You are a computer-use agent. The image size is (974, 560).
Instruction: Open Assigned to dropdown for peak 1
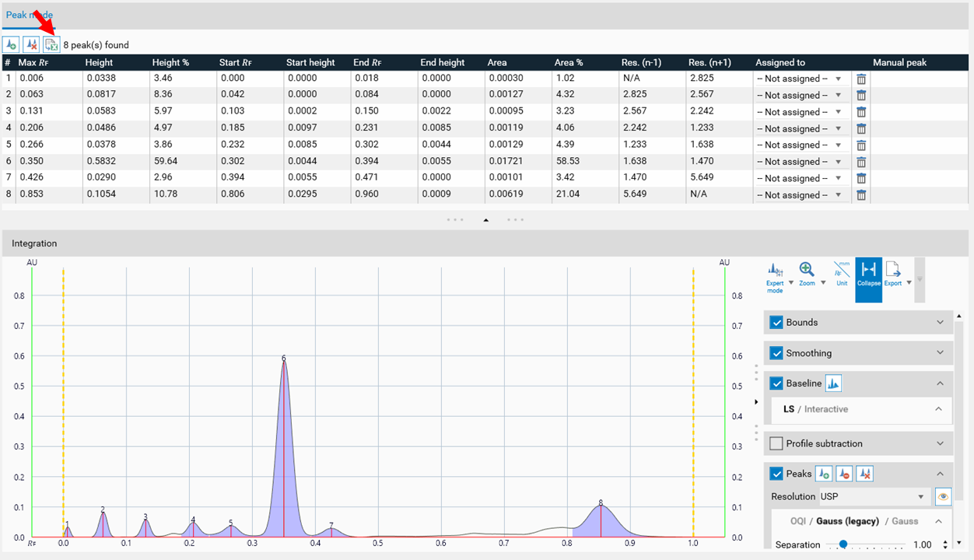pyautogui.click(x=801, y=79)
